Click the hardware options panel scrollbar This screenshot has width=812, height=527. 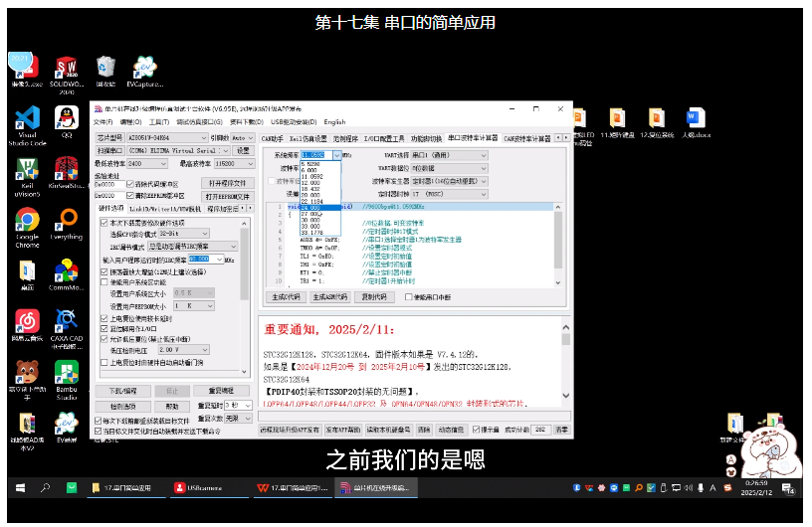pos(245,296)
